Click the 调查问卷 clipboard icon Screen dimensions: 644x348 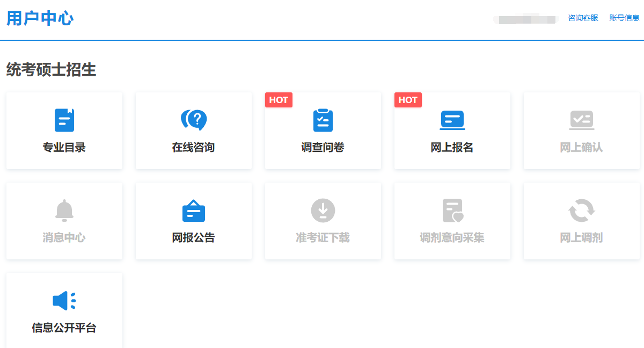coord(323,120)
